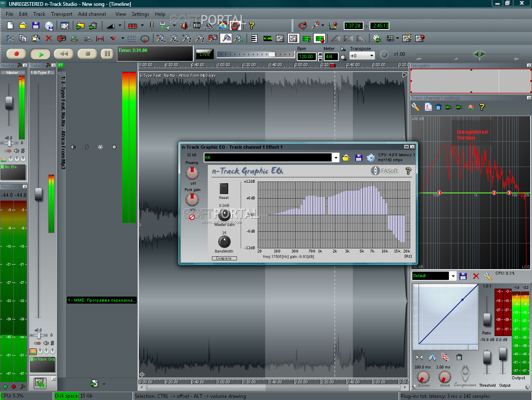The image size is (532, 400).
Task: Click the red Record transport button
Action: click(x=17, y=54)
